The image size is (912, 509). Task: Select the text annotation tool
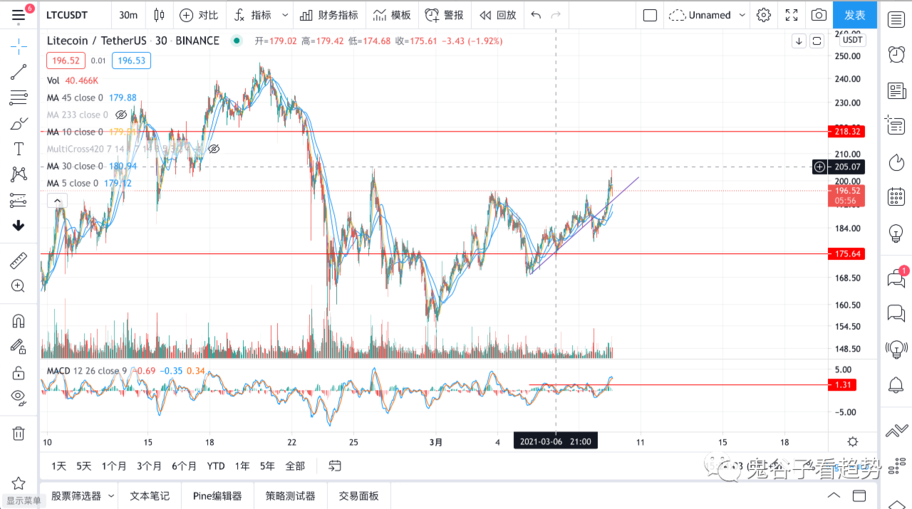click(x=18, y=149)
